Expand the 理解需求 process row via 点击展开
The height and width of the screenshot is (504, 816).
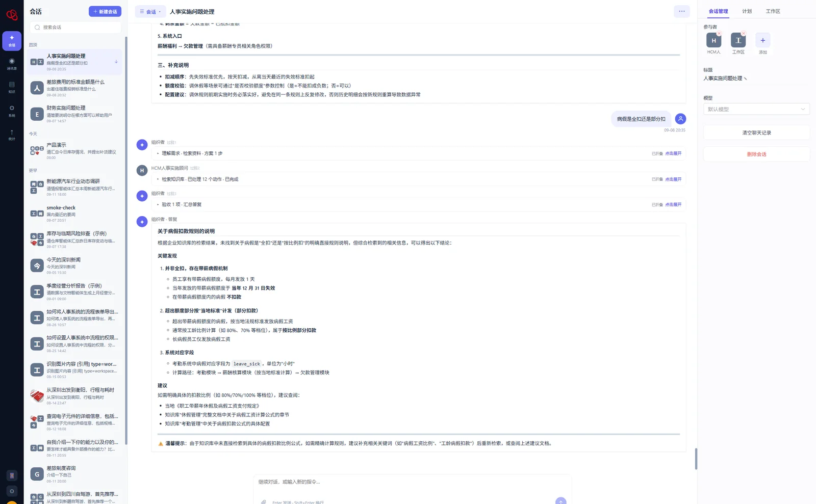673,153
